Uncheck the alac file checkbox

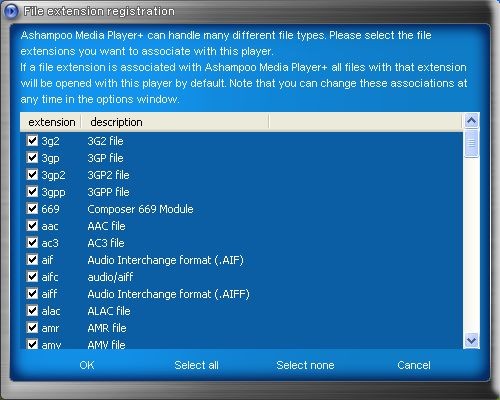point(32,311)
